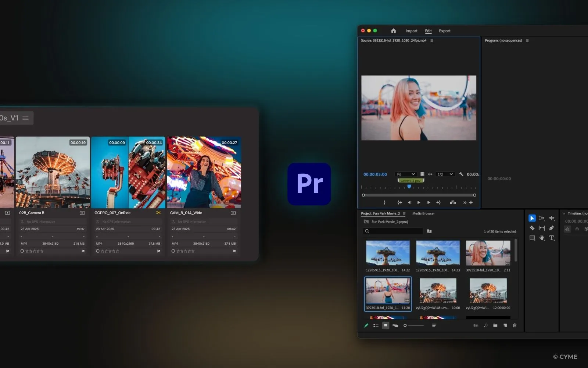Click the Drag Audio Only waveform icon
The width and height of the screenshot is (588, 368).
click(x=430, y=174)
